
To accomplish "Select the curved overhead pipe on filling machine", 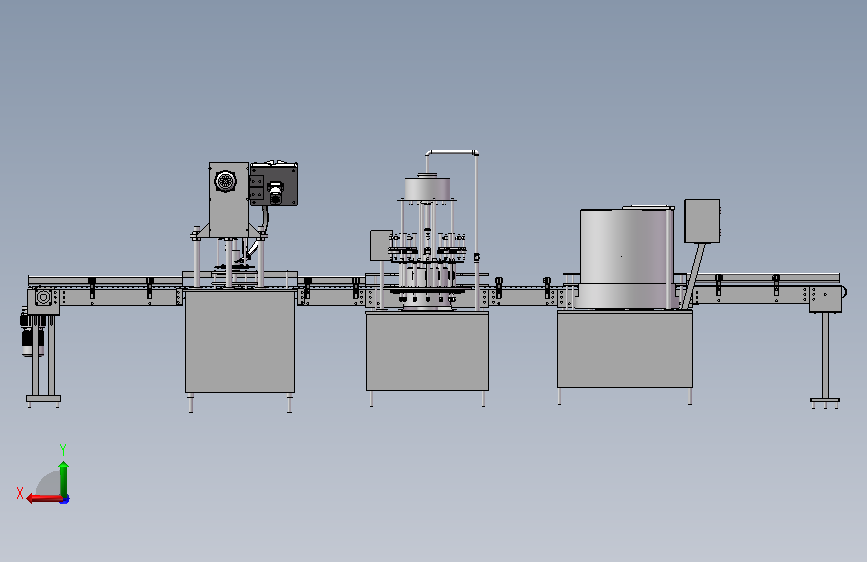I will tap(452, 153).
